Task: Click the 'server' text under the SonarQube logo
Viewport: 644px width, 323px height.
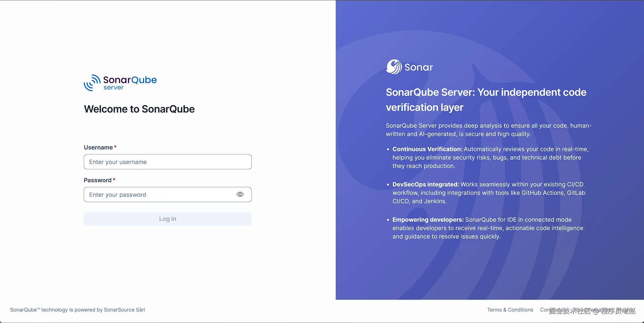Action: click(x=113, y=87)
